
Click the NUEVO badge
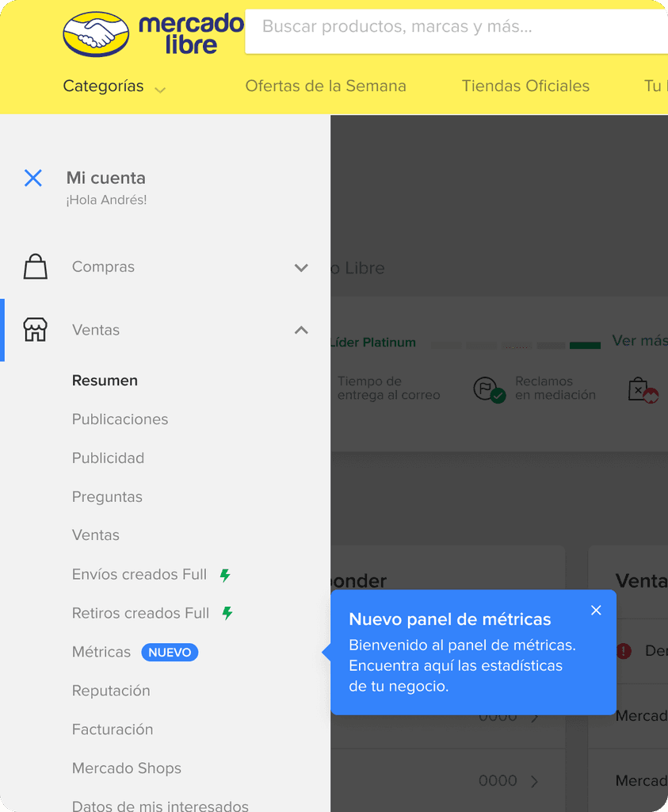(170, 653)
